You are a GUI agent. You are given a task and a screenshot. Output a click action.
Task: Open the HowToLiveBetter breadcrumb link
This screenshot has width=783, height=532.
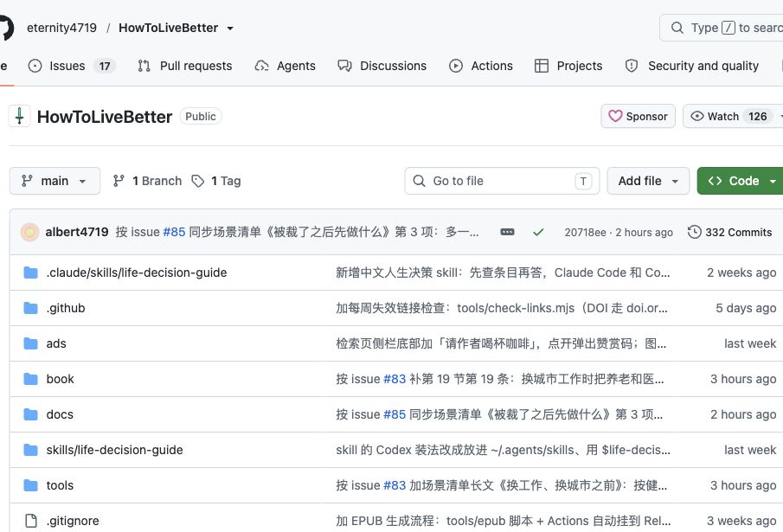[169, 28]
